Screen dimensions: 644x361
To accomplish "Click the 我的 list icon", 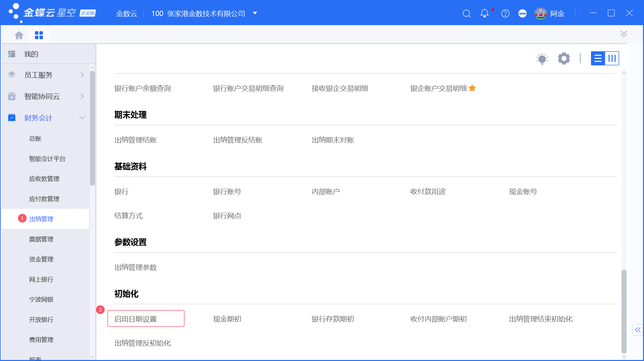I will [x=12, y=54].
